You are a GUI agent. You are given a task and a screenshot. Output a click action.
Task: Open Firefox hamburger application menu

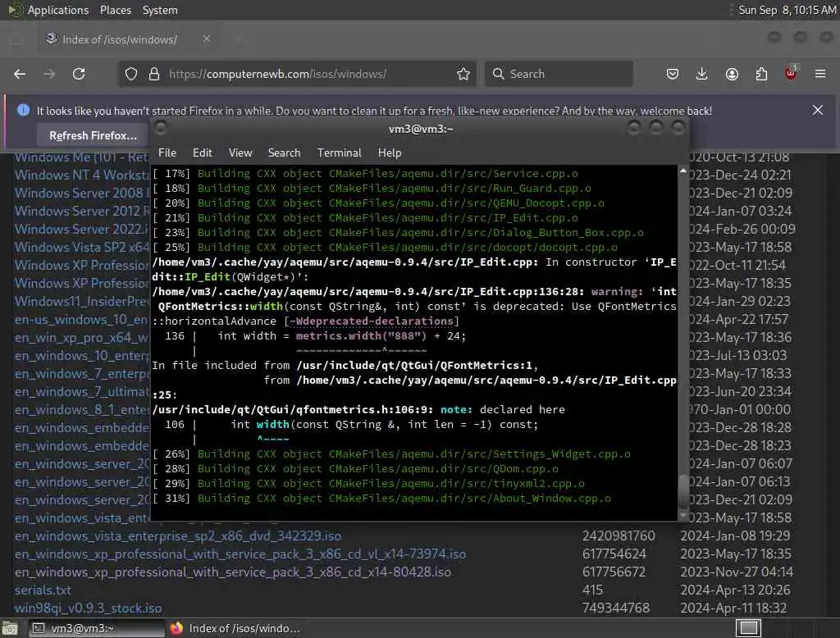[820, 74]
